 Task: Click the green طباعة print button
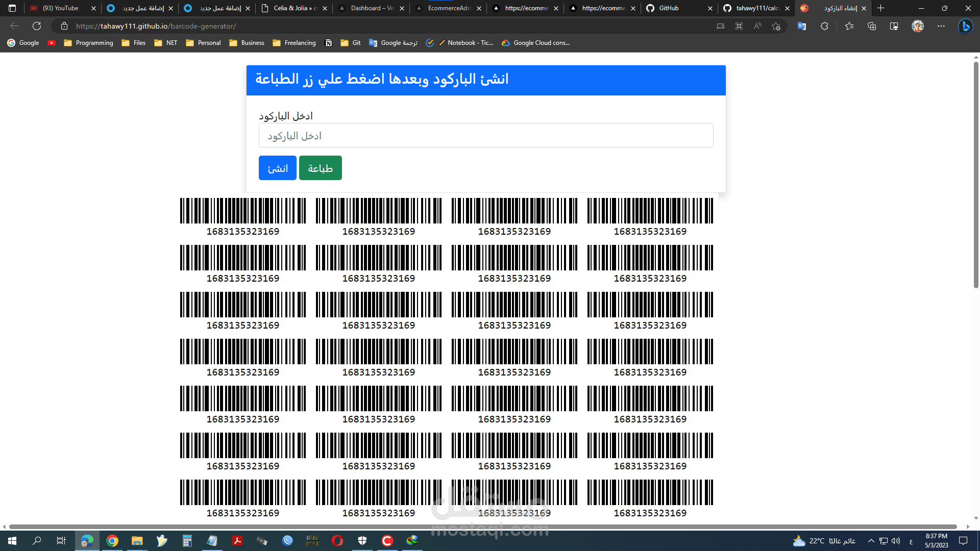pos(320,168)
